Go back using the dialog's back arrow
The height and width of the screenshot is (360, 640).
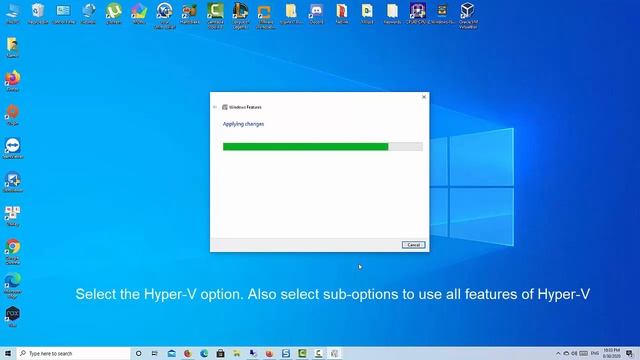(215, 107)
